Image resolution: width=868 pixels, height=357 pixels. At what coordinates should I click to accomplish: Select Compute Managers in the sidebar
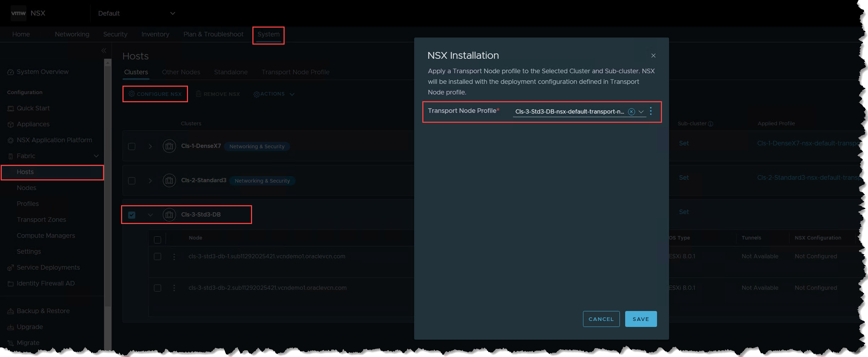tap(46, 236)
